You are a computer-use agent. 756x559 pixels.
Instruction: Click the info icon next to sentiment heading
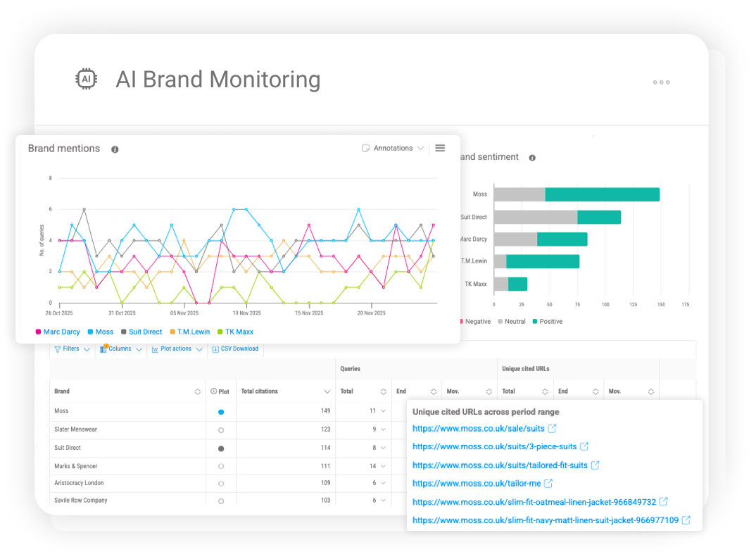532,156
